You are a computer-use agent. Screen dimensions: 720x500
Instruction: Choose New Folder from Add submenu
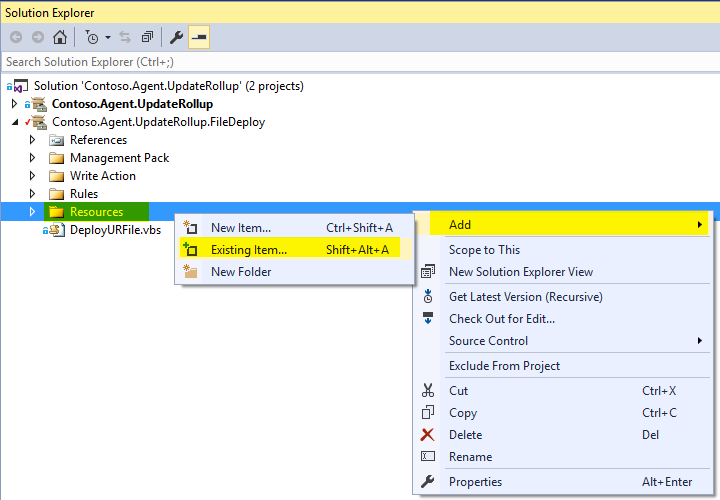[294, 271]
